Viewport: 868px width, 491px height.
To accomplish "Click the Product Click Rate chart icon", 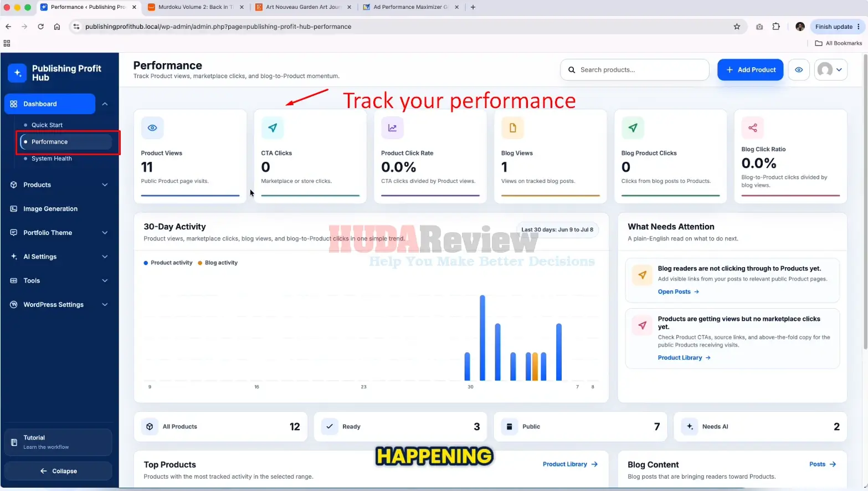I will pos(392,128).
